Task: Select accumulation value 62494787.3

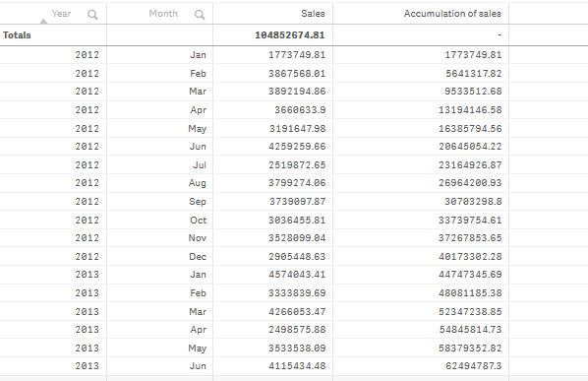Action: pyautogui.click(x=473, y=366)
